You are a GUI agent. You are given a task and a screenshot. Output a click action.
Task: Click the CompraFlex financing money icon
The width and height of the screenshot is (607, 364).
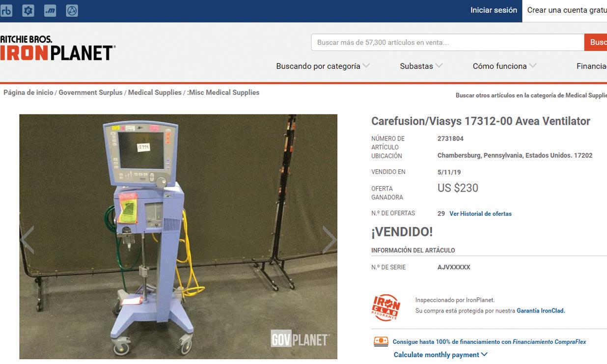tap(381, 341)
